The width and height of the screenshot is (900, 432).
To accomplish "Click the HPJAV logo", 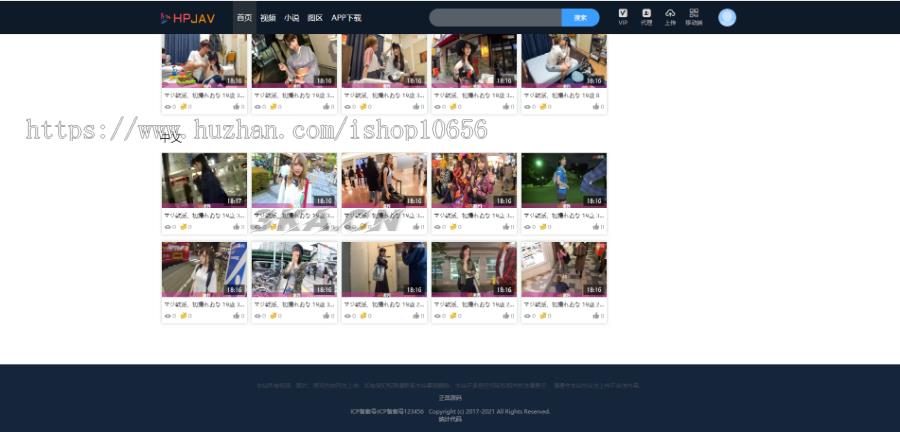I will point(187,18).
